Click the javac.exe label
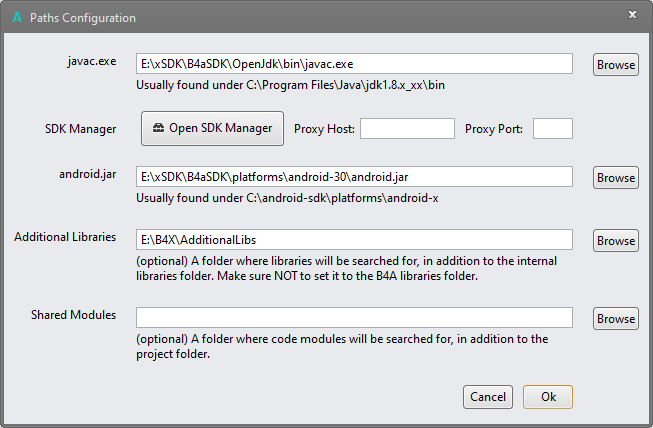 coord(88,61)
